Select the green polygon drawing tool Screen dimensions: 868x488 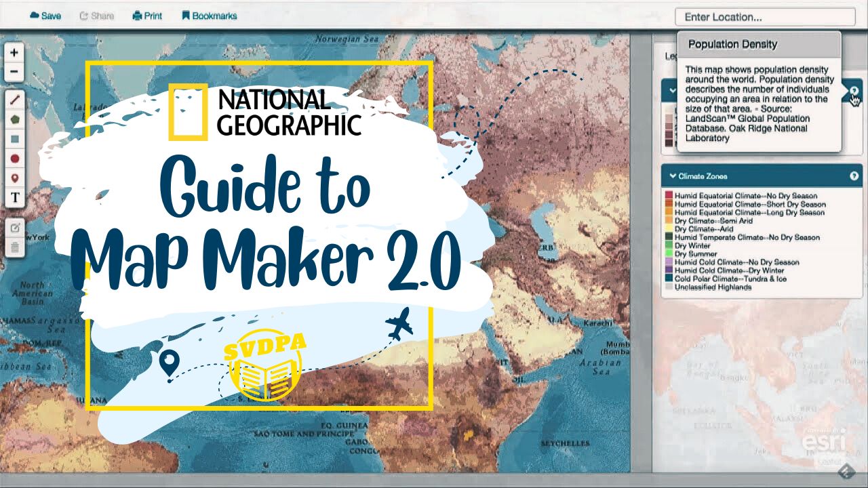15,119
